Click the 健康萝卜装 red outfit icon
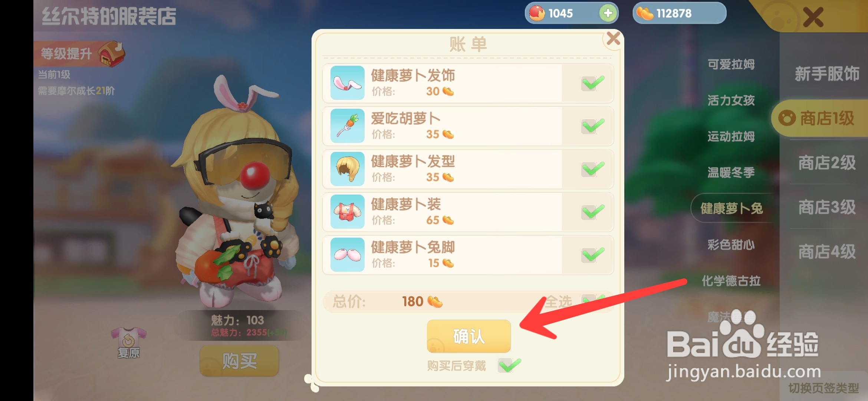Image resolution: width=868 pixels, height=401 pixels. (x=348, y=212)
